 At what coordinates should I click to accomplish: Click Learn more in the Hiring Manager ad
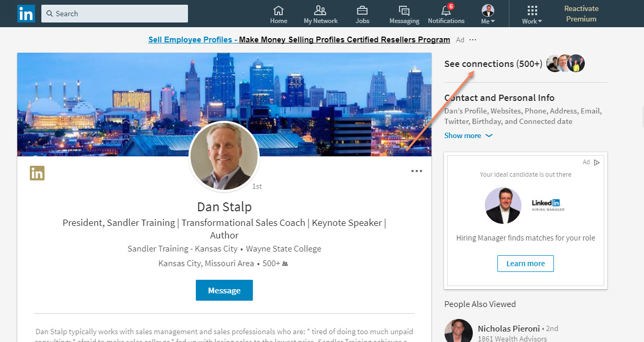coord(525,263)
